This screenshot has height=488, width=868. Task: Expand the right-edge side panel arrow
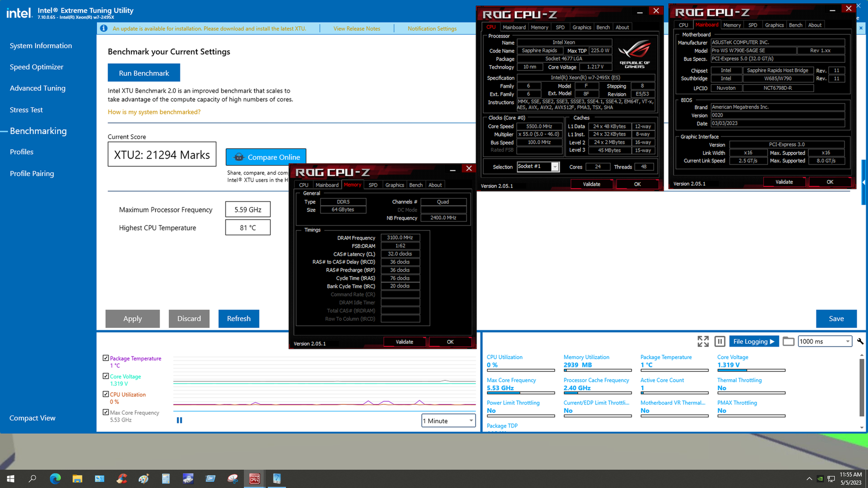point(864,183)
